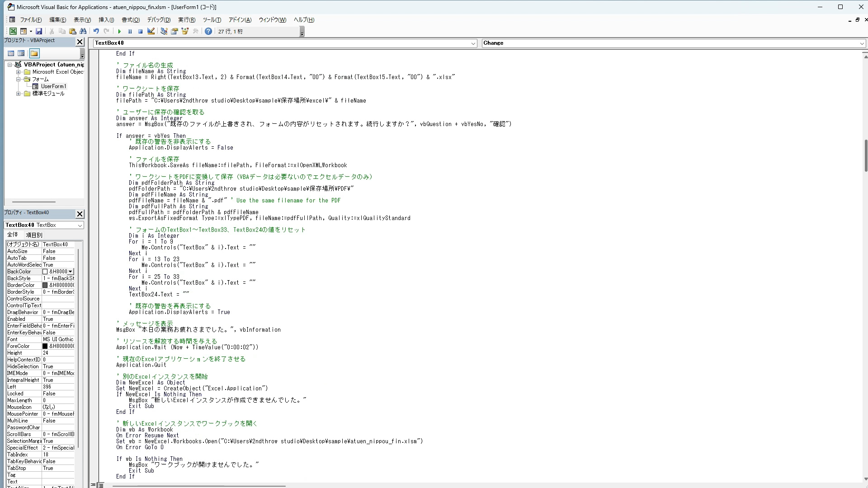Click the Full Module View button below code
The image size is (868, 488).
point(100,485)
